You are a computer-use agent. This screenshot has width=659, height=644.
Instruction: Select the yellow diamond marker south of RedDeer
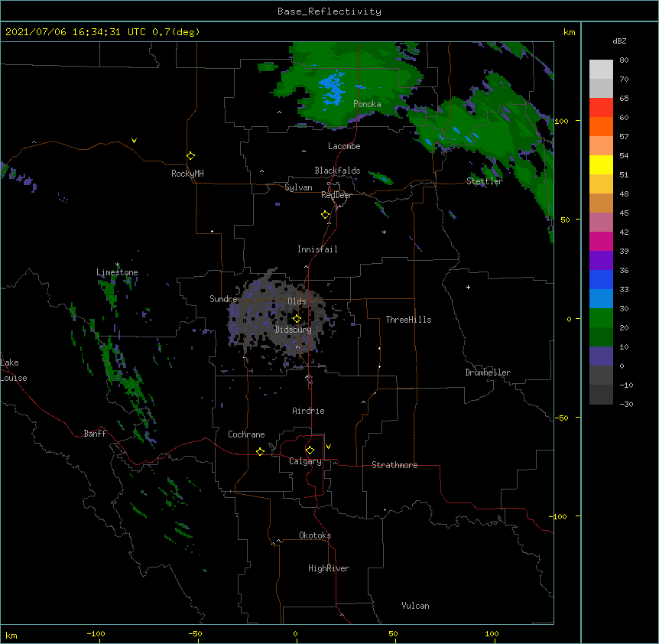325,215
